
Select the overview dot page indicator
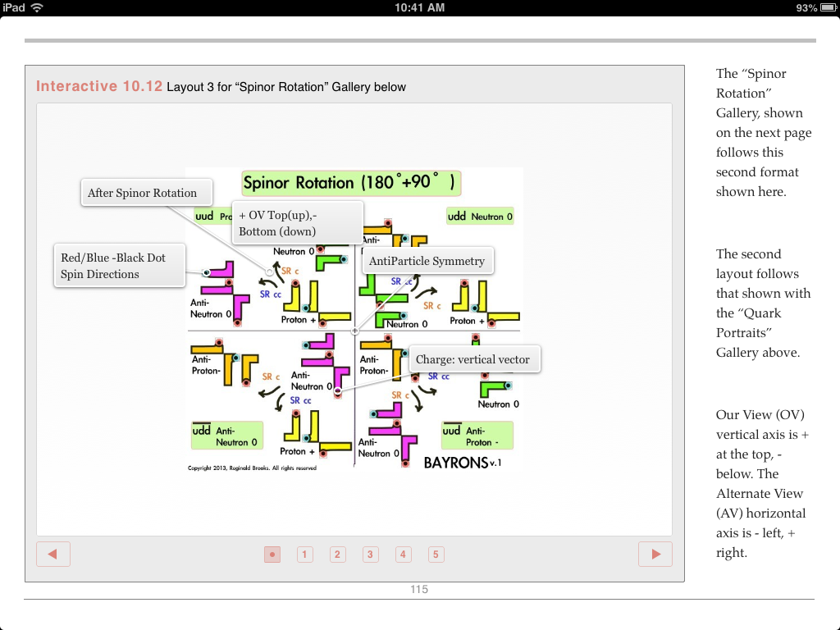(x=272, y=555)
